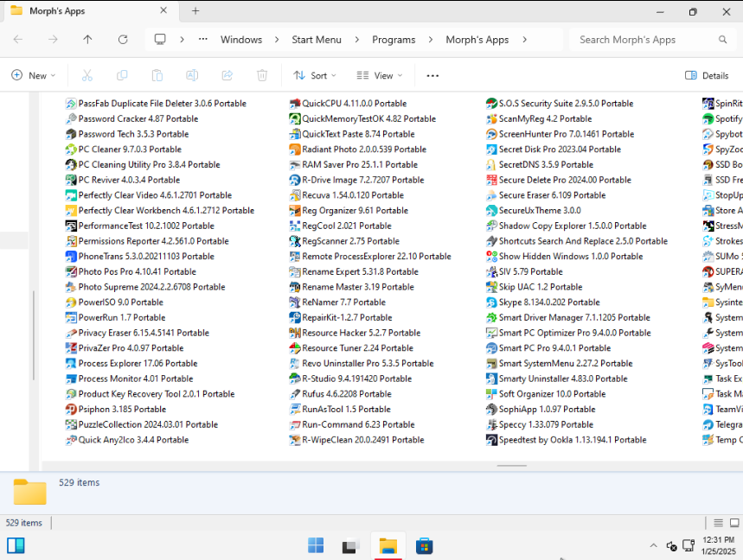Expand chevron after Programs breadcrumb
Screen dimensions: 743x560
point(430,39)
